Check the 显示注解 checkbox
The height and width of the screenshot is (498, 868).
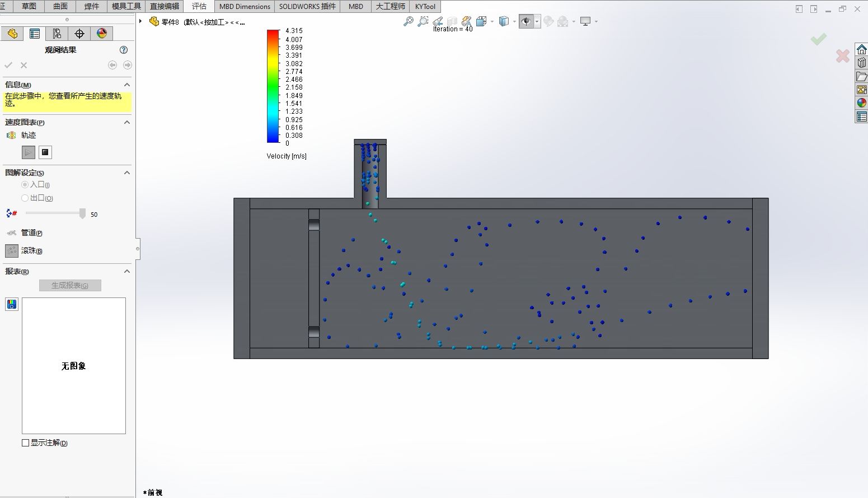(25, 443)
